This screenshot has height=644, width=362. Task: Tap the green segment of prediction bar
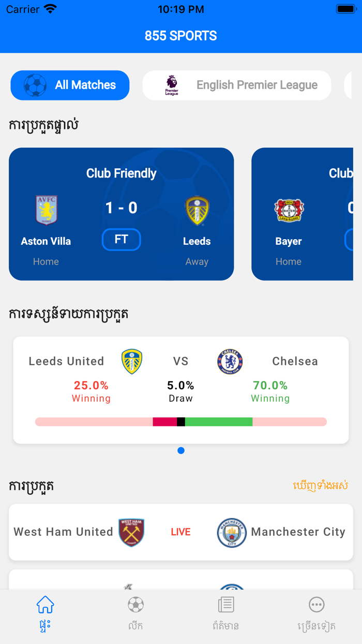pyautogui.click(x=219, y=422)
